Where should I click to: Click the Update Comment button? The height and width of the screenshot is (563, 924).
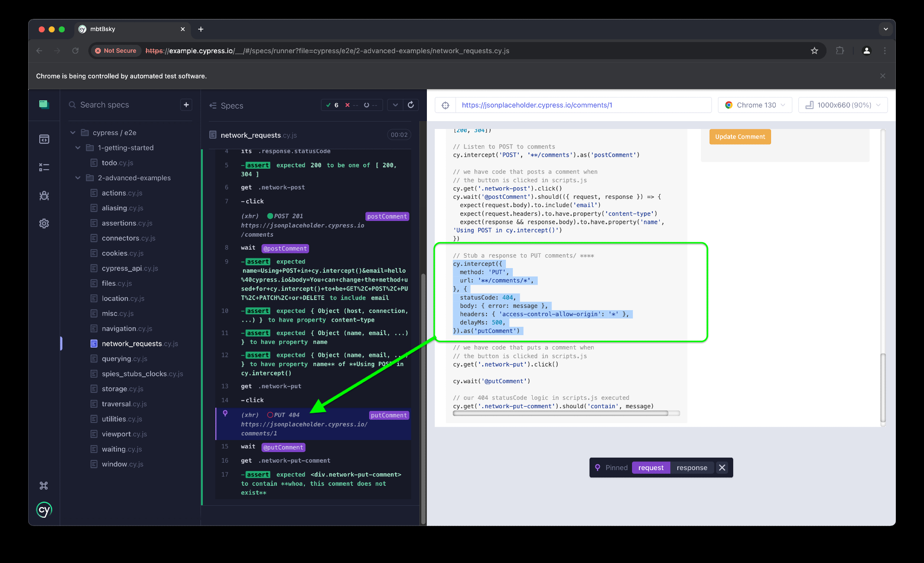tap(740, 137)
